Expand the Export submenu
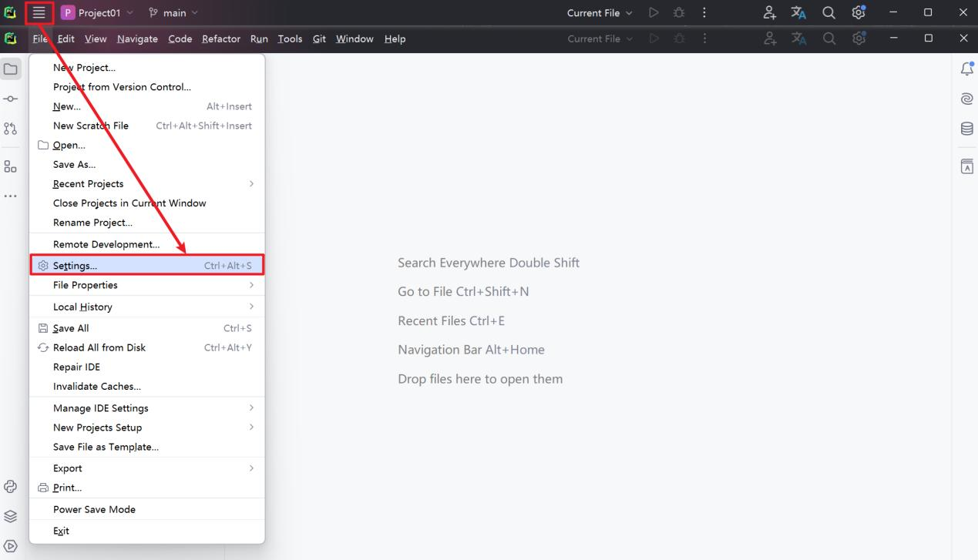 tap(146, 468)
